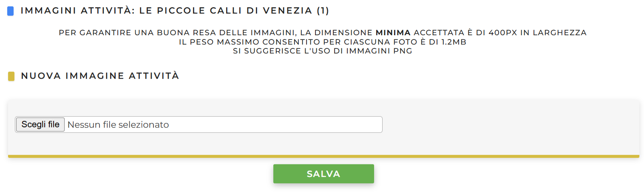The width and height of the screenshot is (644, 194).
Task: Click the 'Nessun file selezionato' text
Action: pos(118,125)
